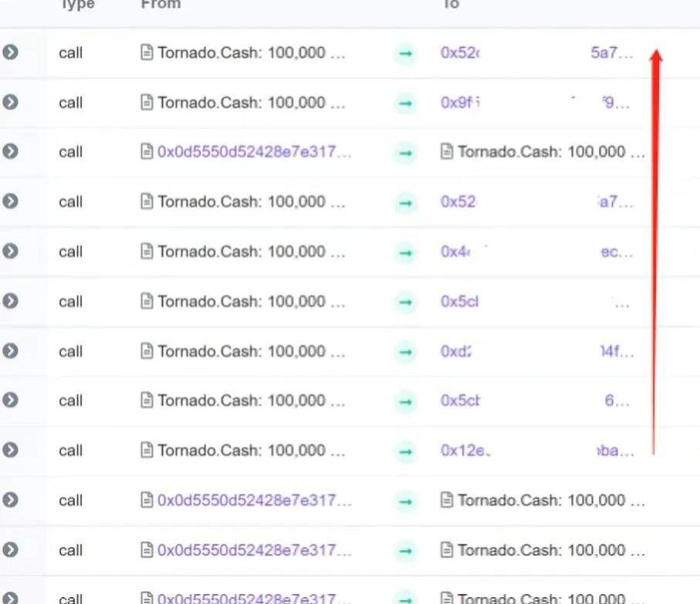Click green arrow icon in 0x12e recipient row
This screenshot has width=700, height=604.
pos(405,451)
